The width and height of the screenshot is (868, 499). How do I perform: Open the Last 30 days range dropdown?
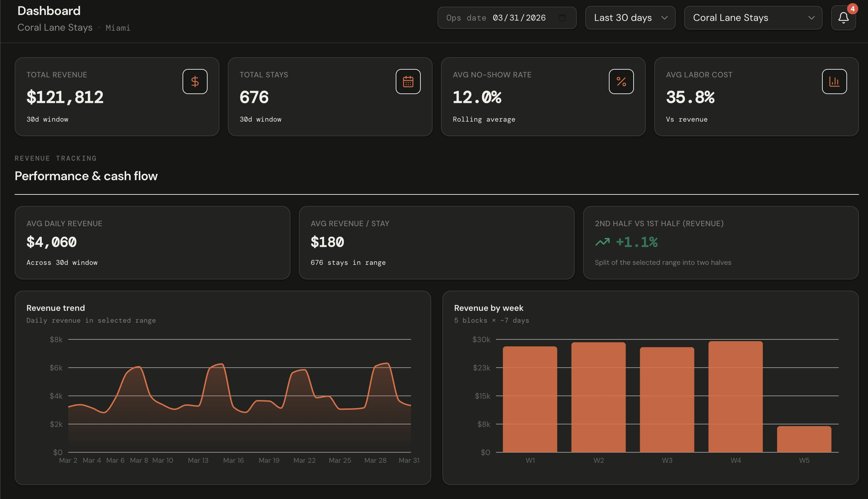[630, 18]
